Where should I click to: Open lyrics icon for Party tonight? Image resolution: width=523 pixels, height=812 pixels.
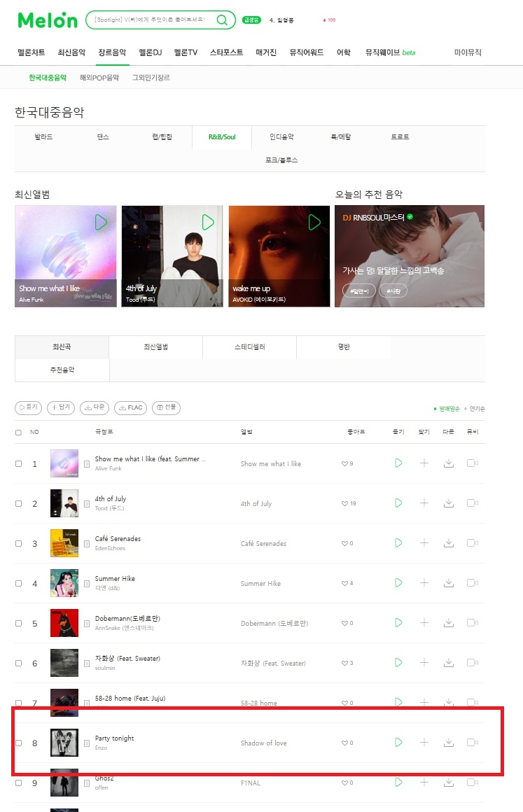(87, 743)
